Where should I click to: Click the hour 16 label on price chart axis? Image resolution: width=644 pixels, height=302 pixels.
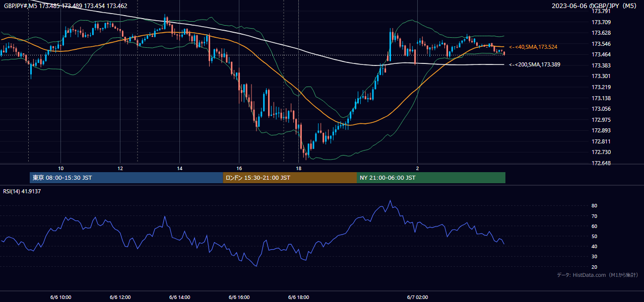(x=239, y=168)
